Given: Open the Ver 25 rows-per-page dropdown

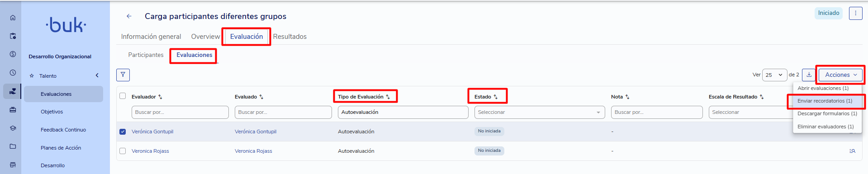Looking at the screenshot, I should [774, 75].
